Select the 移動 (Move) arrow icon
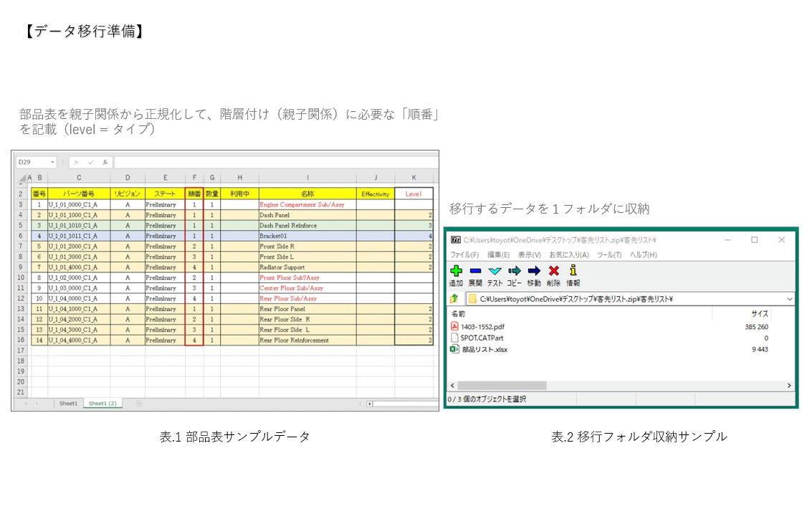 click(534, 271)
